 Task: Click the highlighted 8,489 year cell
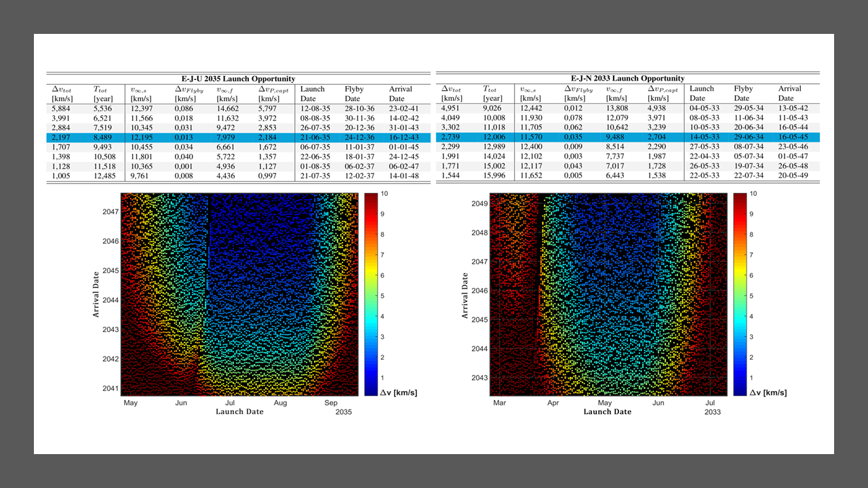tap(103, 138)
